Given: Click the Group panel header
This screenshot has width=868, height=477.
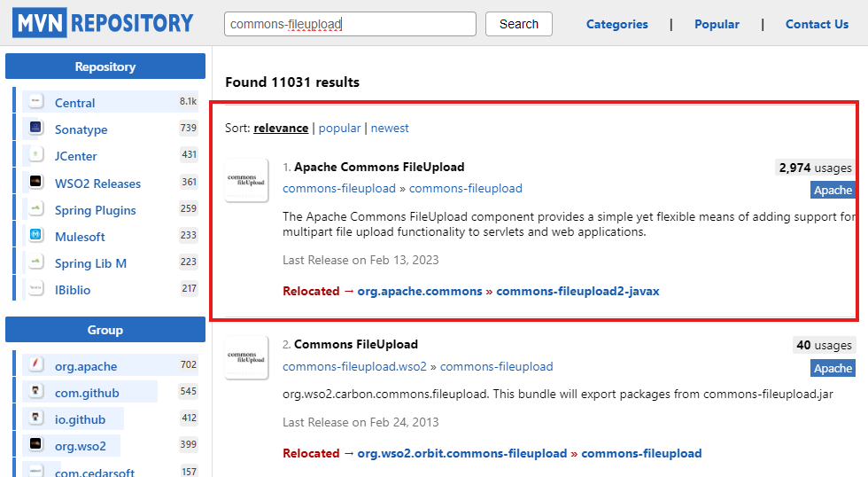Looking at the screenshot, I should 105,330.
